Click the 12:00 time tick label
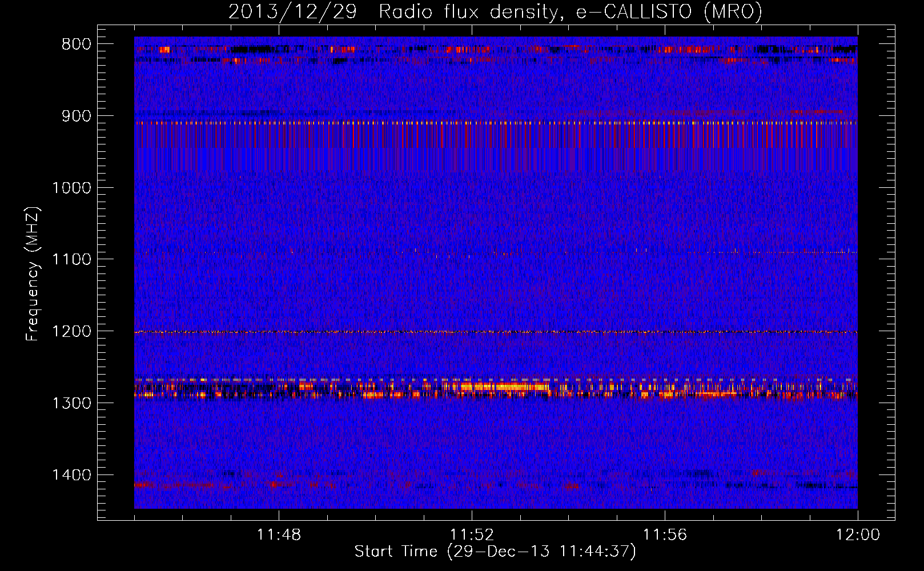Viewport: 924px width, 571px height. [x=858, y=535]
